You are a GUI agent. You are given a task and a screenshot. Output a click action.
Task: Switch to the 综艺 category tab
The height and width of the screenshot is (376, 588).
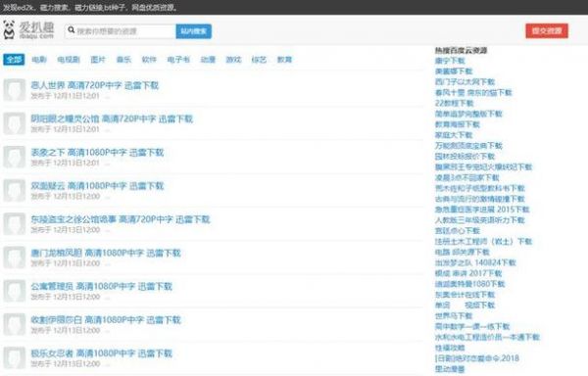point(259,59)
